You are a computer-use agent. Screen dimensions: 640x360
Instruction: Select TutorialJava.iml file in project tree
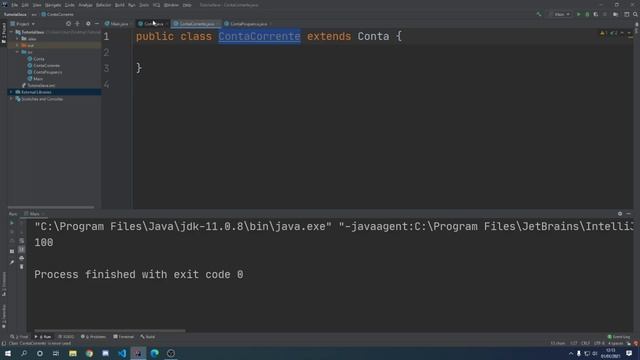pos(38,85)
